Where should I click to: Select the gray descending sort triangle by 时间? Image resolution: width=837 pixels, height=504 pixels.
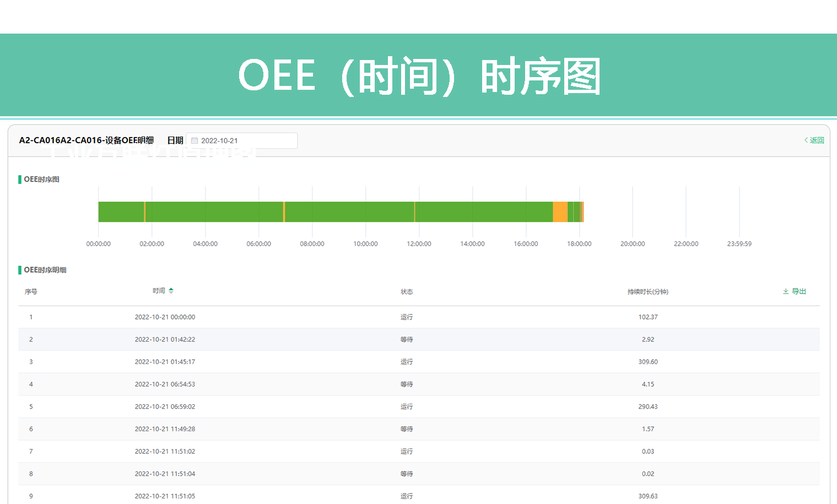coord(171,293)
